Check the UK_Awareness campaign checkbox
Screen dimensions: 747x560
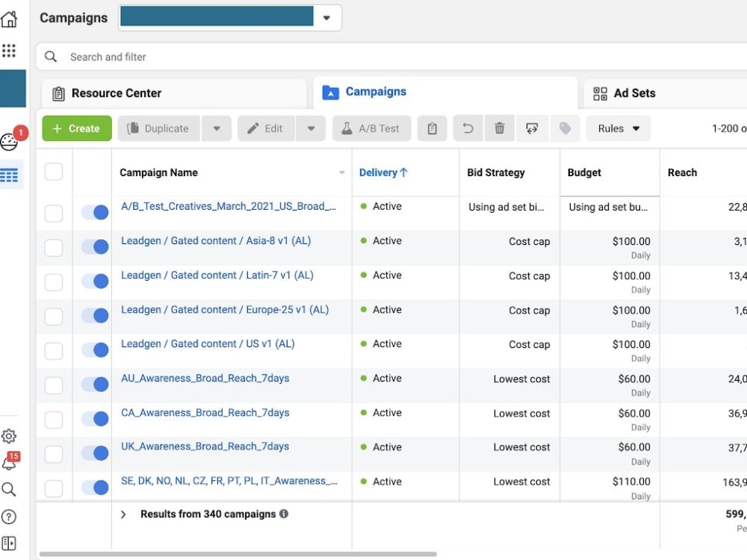click(54, 454)
